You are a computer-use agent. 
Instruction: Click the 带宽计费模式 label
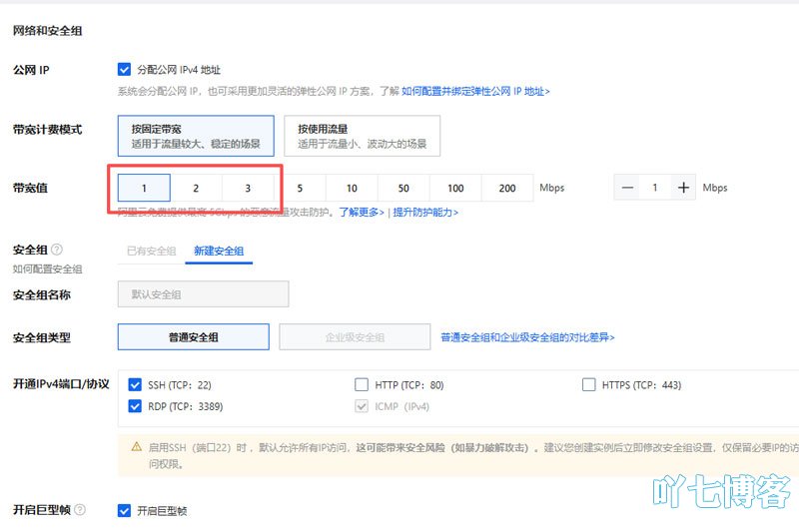47,130
